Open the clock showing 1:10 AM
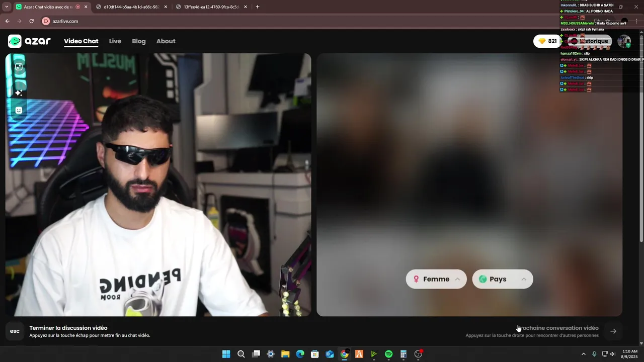Viewport: 644px width, 362px height. pyautogui.click(x=630, y=354)
